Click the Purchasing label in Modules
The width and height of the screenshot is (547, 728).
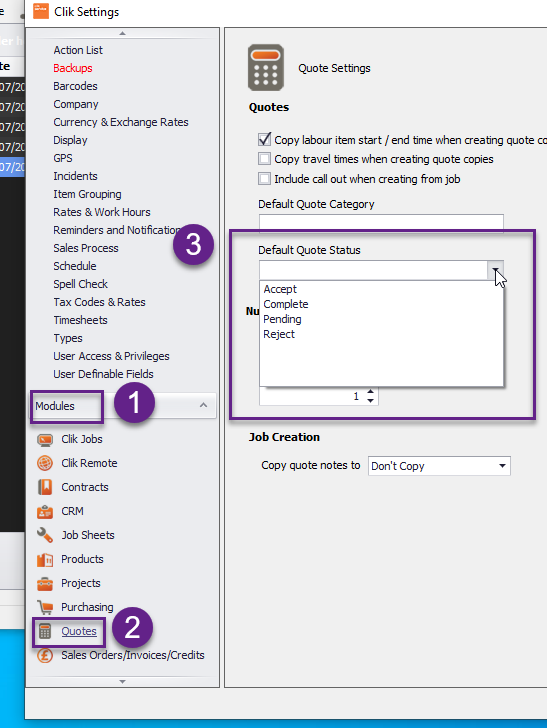87,607
